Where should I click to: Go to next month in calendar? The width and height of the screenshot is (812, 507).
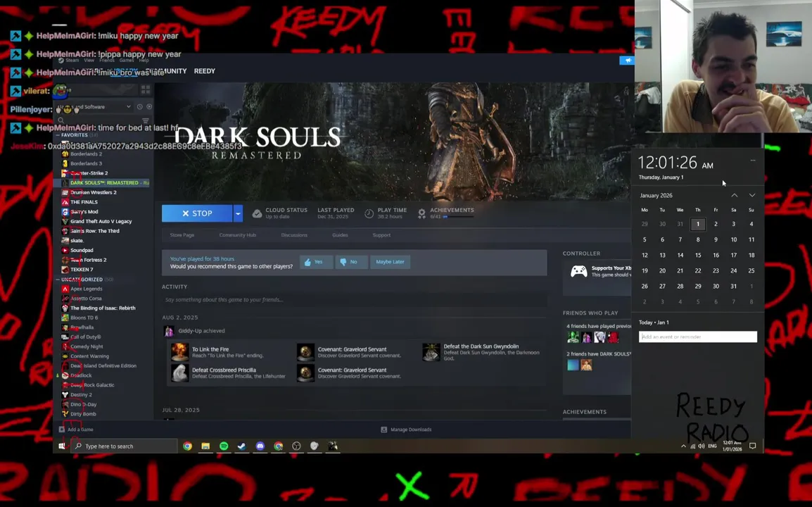coord(752,196)
